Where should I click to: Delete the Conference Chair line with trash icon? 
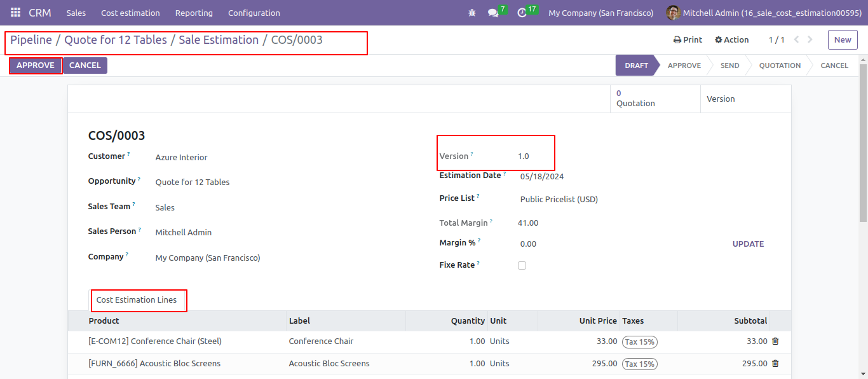775,341
